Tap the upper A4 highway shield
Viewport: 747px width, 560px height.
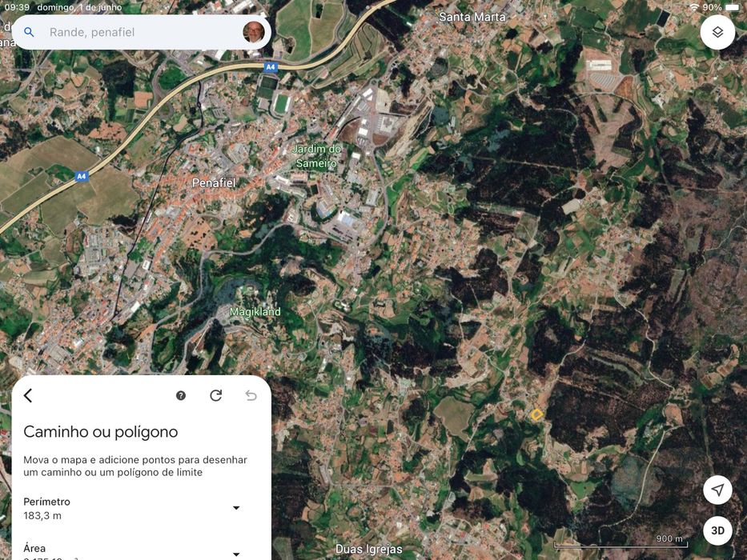tap(271, 67)
